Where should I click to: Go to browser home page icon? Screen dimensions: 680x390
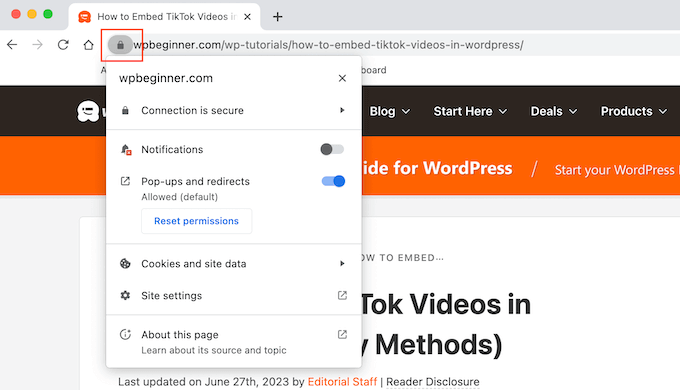point(88,45)
